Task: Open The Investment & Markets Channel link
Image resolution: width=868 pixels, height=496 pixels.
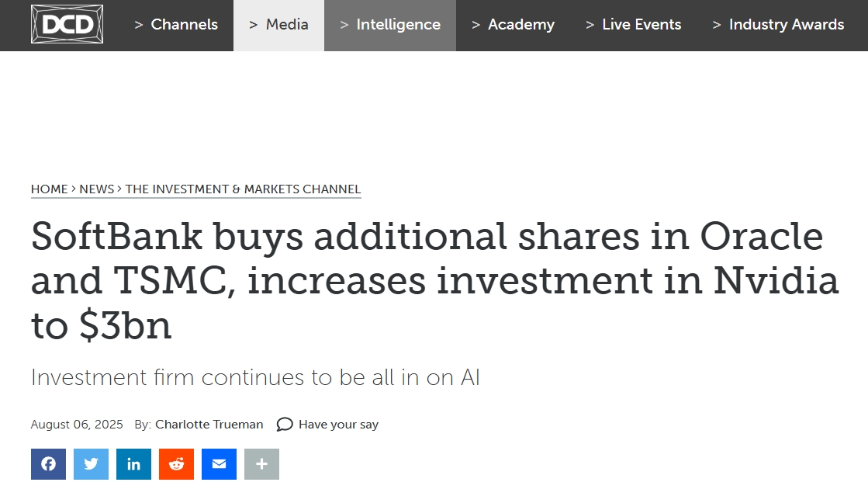Action: (x=243, y=189)
